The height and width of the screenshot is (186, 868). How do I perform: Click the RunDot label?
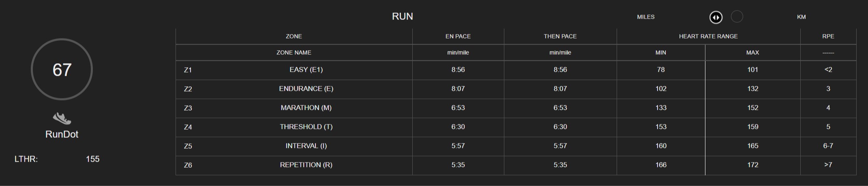[x=62, y=134]
